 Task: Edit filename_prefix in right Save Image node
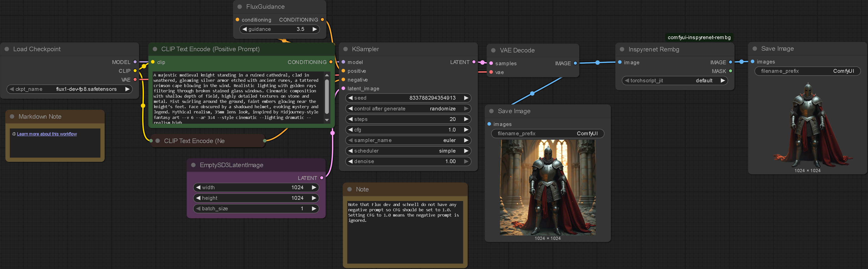coord(807,71)
